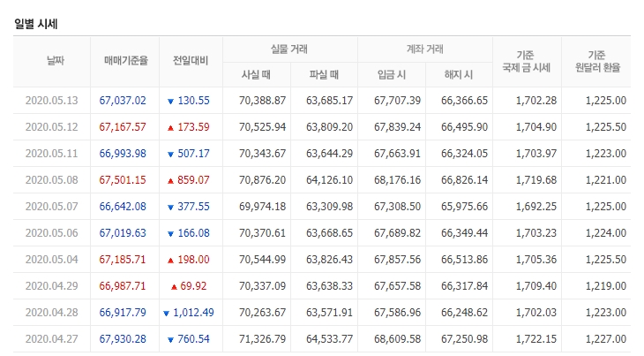Click the down arrow beside 760.54
This screenshot has height=356, width=644.
pos(171,340)
